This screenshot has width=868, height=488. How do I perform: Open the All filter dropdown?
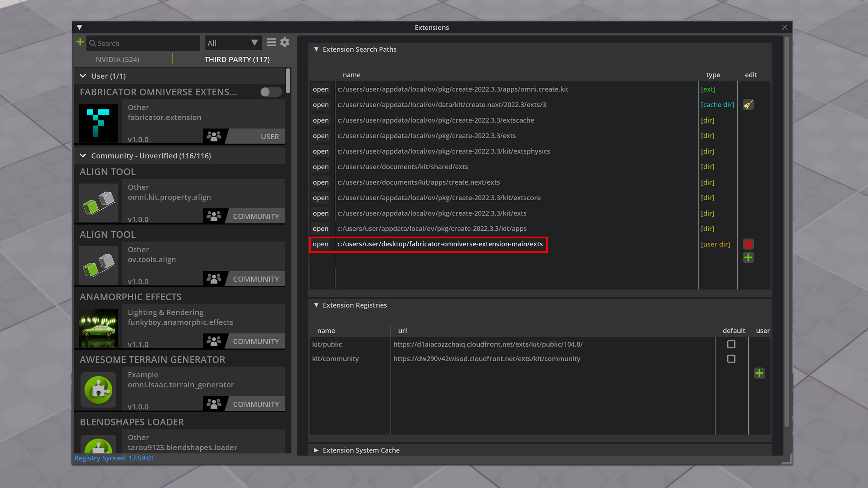pyautogui.click(x=233, y=43)
